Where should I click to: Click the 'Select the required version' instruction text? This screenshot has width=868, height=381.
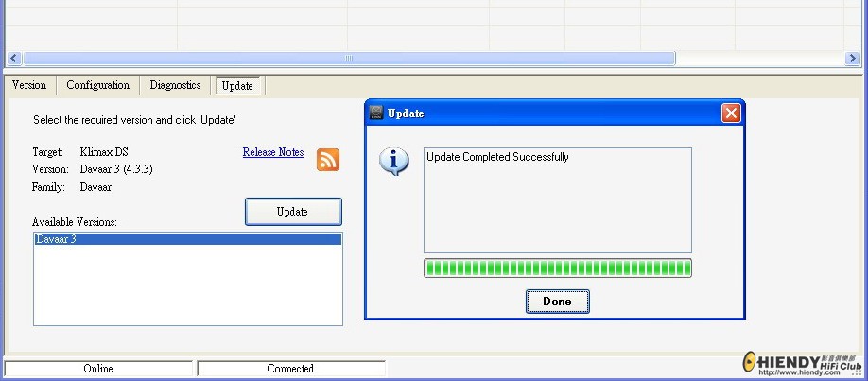[135, 120]
